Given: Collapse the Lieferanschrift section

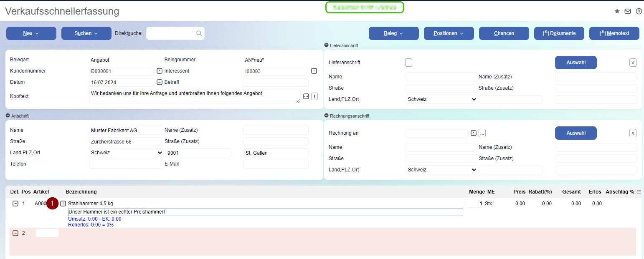Looking at the screenshot, I should click(x=326, y=45).
